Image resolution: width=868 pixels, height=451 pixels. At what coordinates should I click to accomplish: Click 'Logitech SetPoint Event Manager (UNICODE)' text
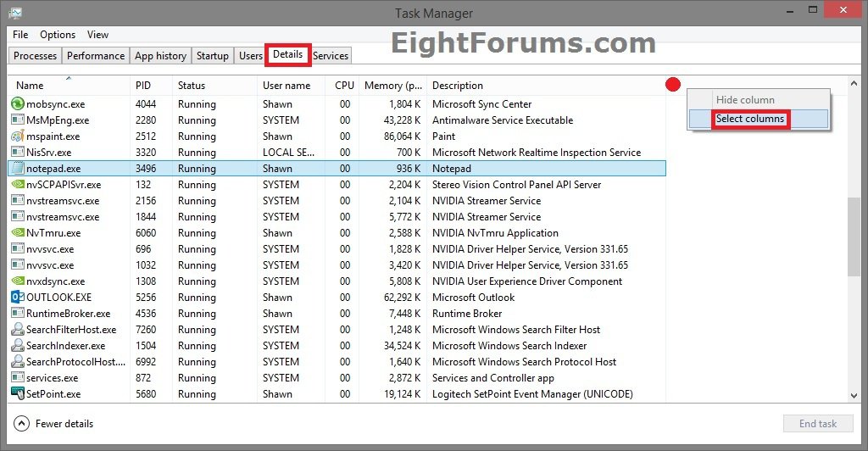pyautogui.click(x=532, y=394)
